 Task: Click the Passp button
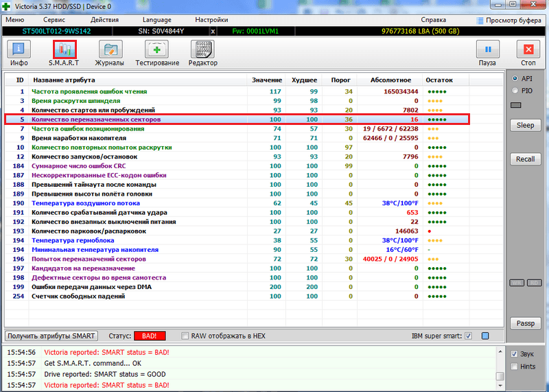525,323
